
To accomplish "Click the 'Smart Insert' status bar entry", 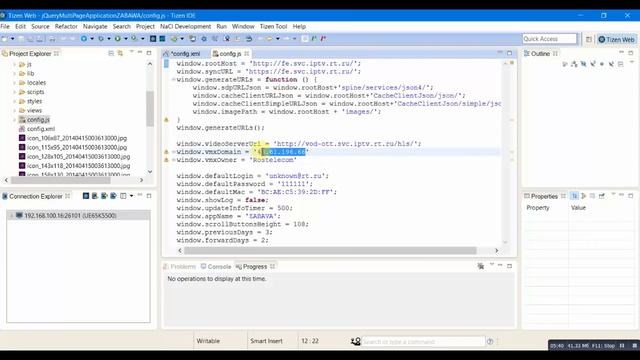I will (266, 341).
